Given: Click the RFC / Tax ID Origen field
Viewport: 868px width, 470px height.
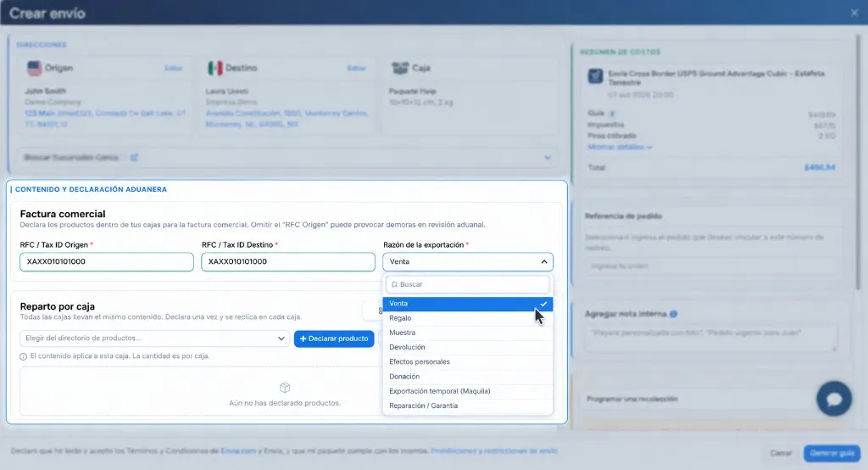Looking at the screenshot, I should click(x=107, y=261).
